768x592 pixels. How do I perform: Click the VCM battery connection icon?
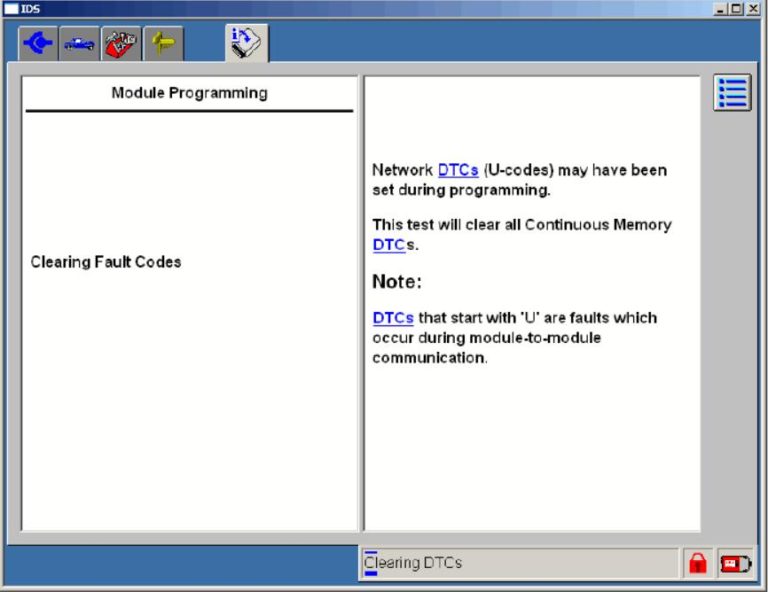[735, 563]
